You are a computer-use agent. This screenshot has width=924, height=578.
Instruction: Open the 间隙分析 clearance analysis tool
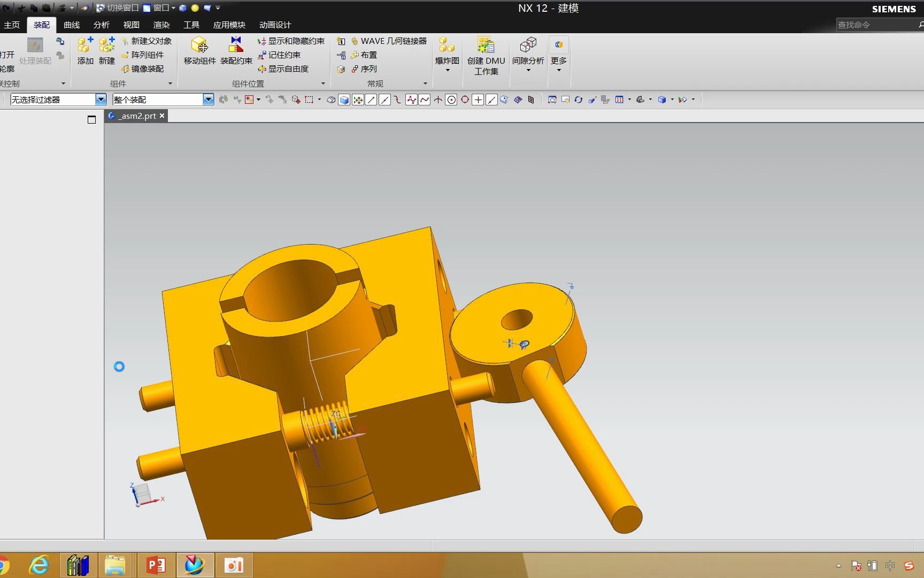click(x=528, y=54)
